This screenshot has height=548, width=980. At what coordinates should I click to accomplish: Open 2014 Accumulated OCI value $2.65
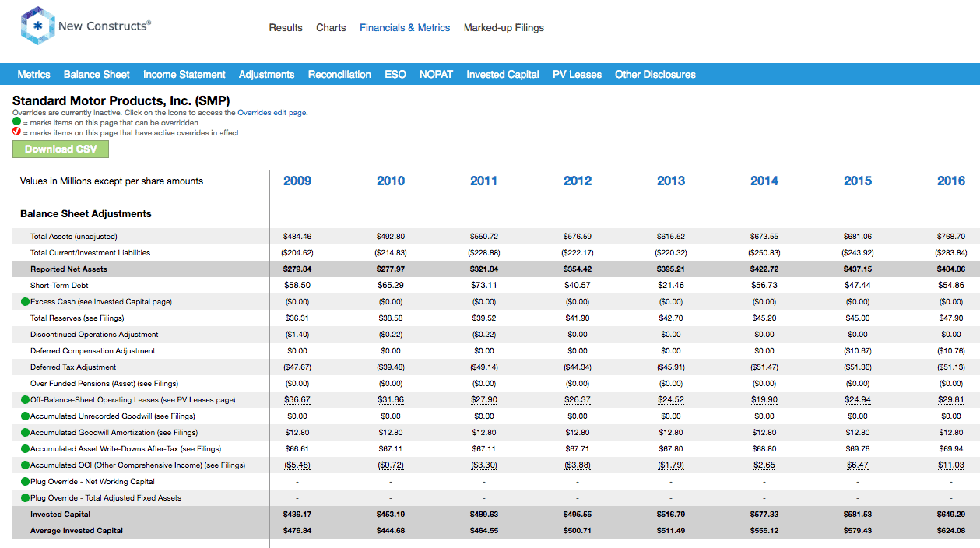[x=764, y=465]
